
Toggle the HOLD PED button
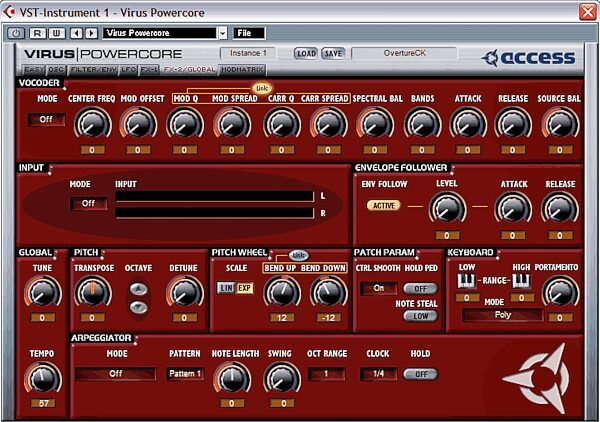click(x=421, y=288)
